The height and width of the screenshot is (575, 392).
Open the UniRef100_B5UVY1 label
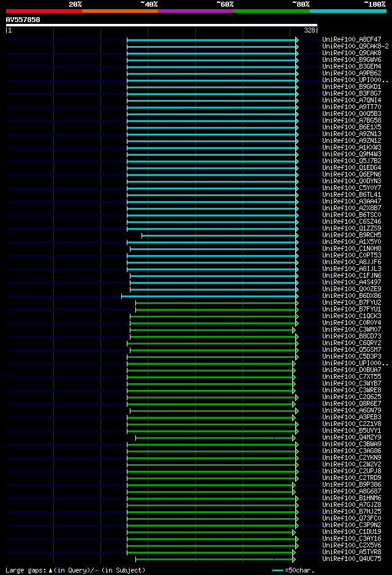pos(352,431)
